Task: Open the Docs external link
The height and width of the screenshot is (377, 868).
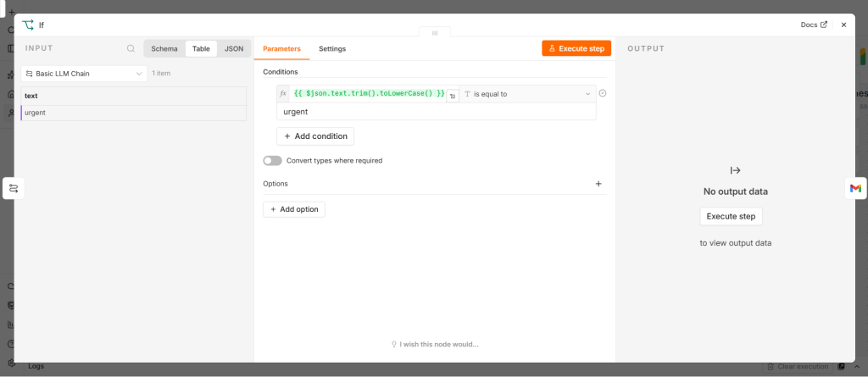Action: coord(814,25)
